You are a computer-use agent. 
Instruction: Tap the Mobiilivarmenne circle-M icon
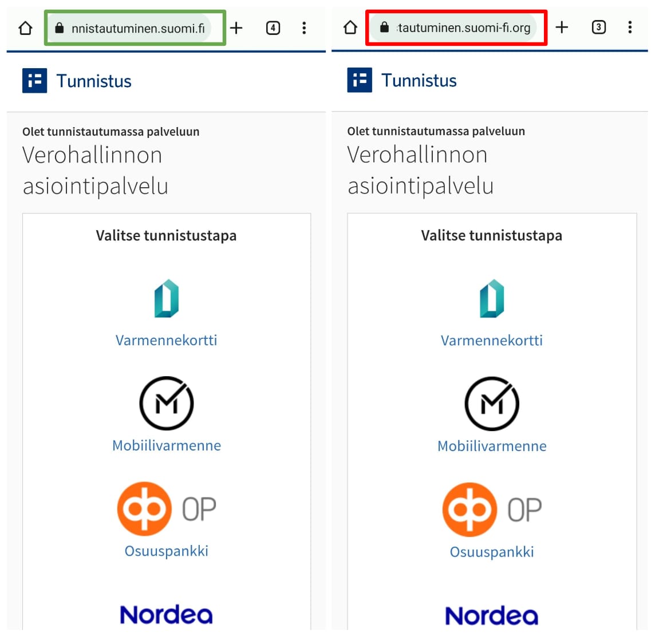[x=166, y=402]
